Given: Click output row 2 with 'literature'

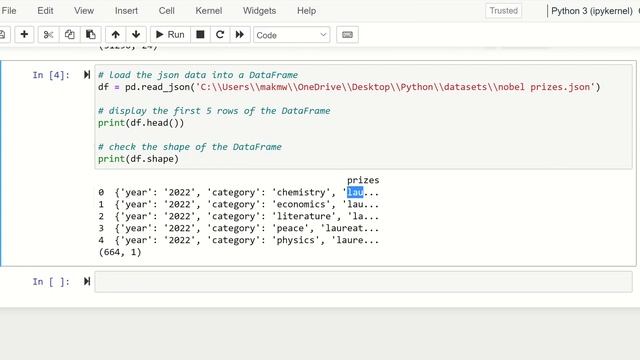Looking at the screenshot, I should click(x=239, y=216).
